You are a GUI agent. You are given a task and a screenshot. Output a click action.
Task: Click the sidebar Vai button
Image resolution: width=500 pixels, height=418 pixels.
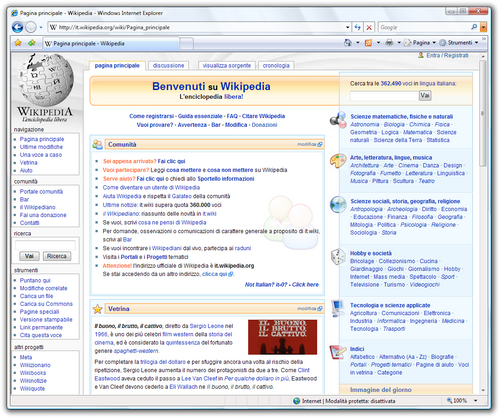pos(29,256)
